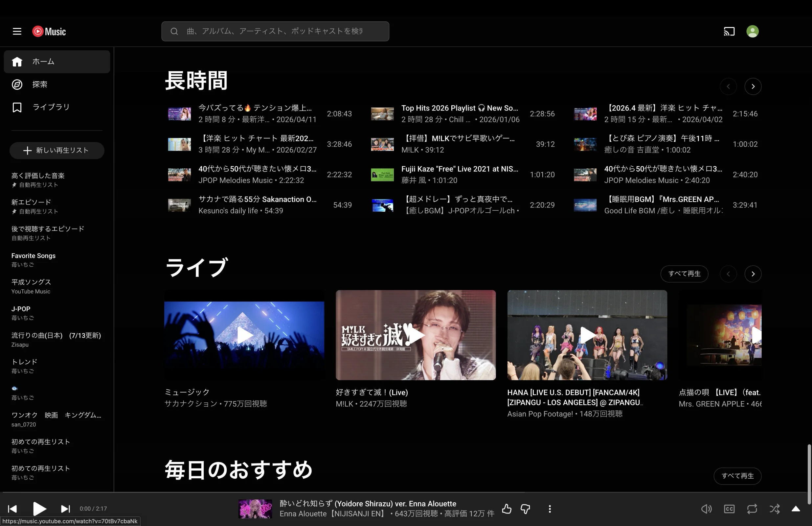Click すべて再生 in ライブ section
Screen dimensions: 812x526
(685, 274)
